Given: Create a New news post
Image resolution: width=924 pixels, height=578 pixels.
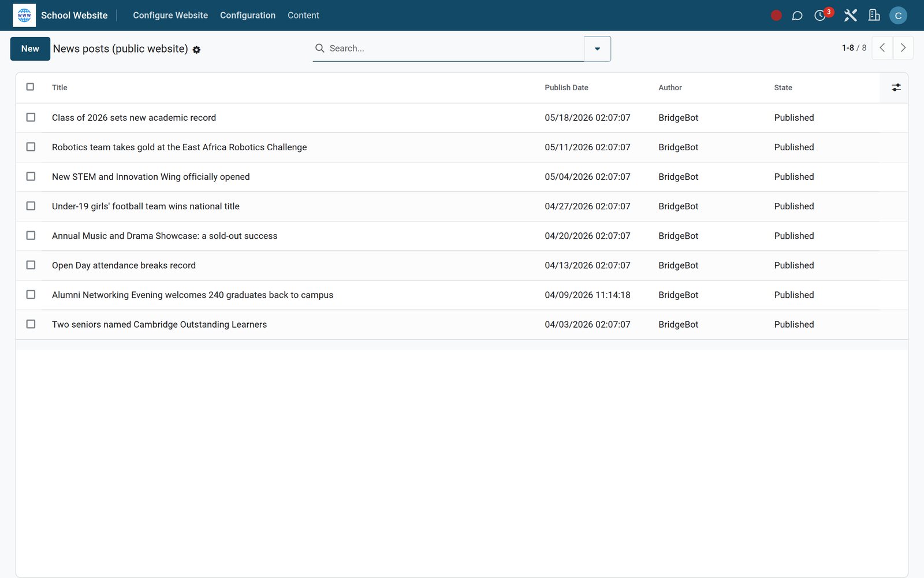Looking at the screenshot, I should pyautogui.click(x=30, y=49).
